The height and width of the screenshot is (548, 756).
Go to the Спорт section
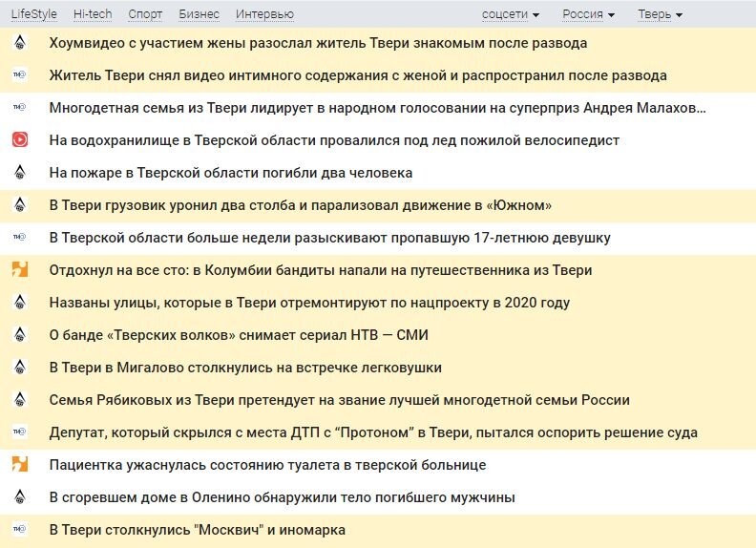click(145, 14)
